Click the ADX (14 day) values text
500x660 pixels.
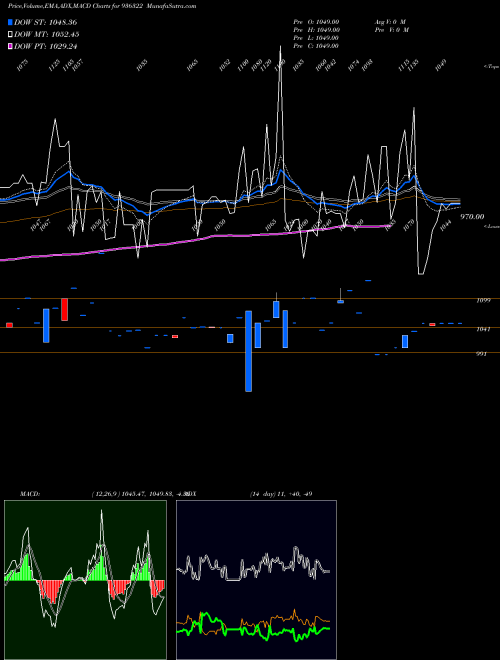point(281,494)
